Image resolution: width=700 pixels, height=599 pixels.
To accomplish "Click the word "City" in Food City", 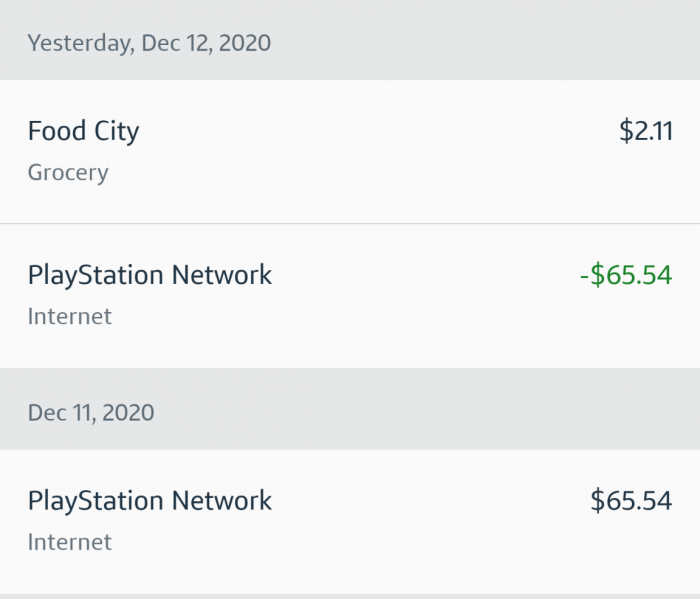I will [x=113, y=131].
